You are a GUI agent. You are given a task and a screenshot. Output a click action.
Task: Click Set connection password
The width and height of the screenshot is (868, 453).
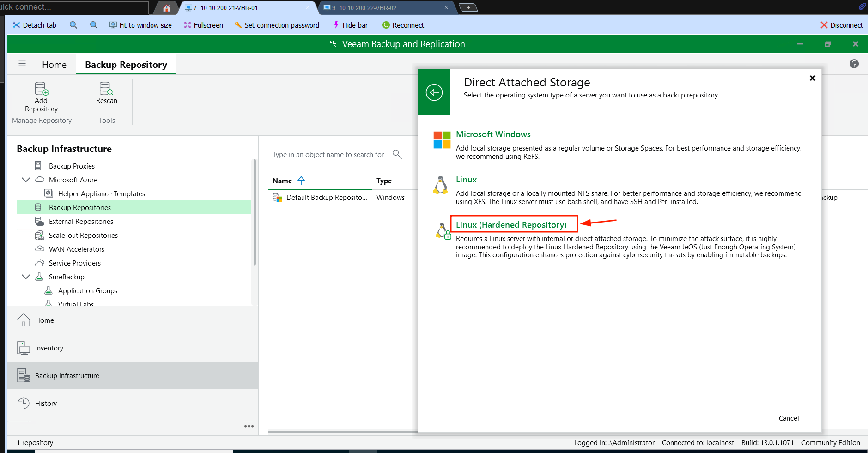click(x=277, y=25)
